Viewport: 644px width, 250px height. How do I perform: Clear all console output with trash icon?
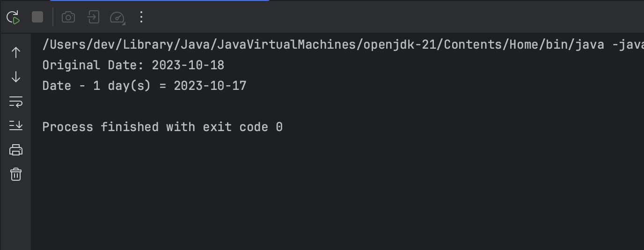click(x=16, y=175)
